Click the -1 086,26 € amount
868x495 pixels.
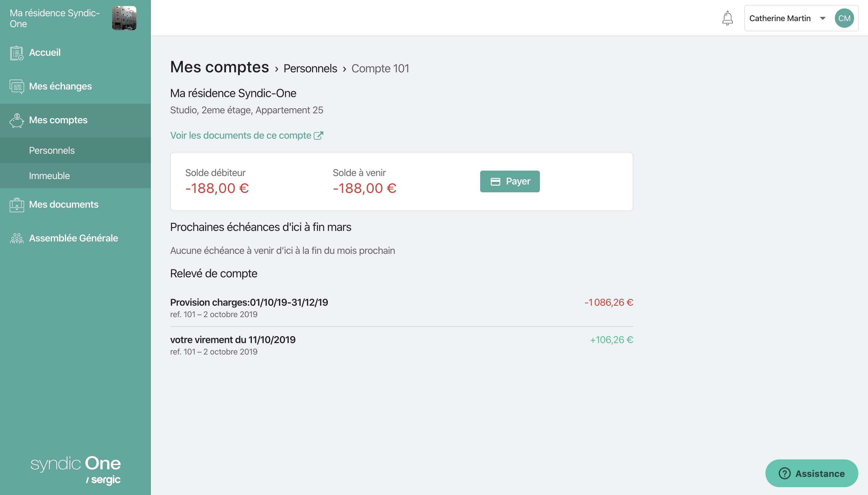(609, 302)
